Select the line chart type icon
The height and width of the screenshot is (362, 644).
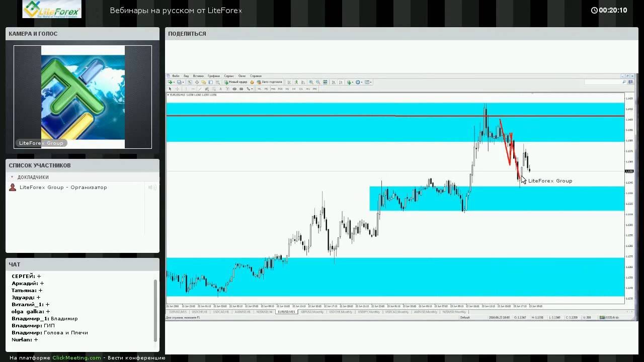click(303, 82)
